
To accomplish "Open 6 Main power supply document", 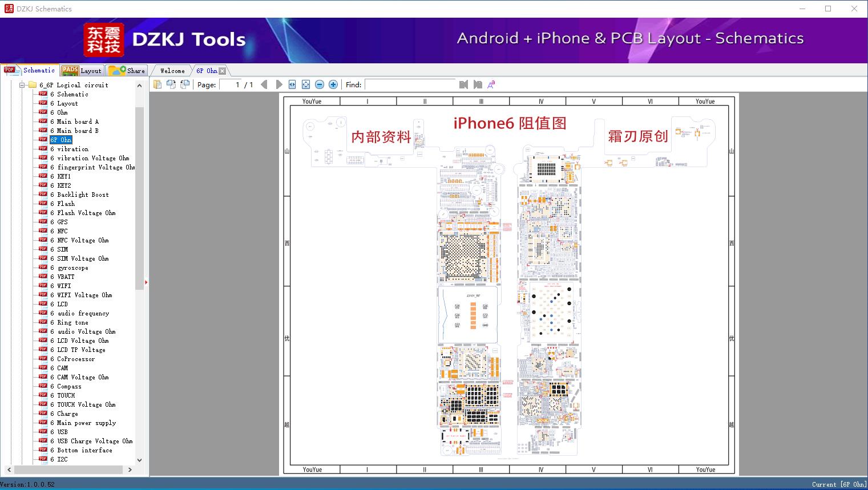I will 83,423.
